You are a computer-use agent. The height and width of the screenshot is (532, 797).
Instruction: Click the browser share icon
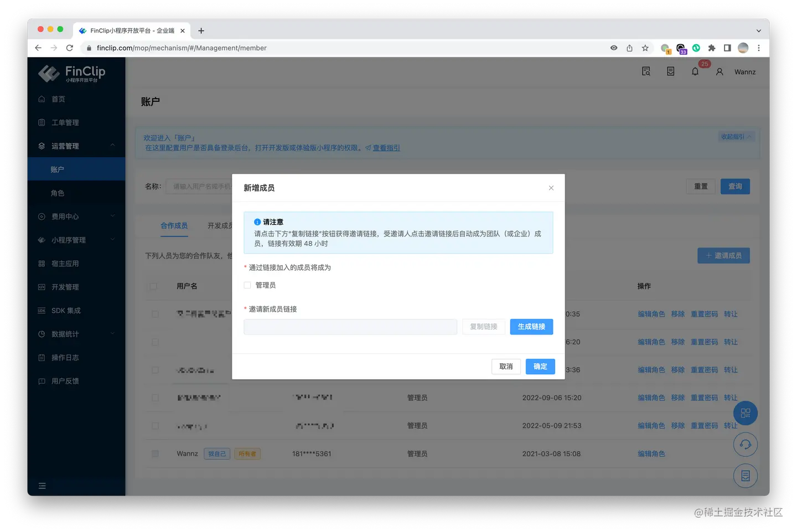click(630, 48)
